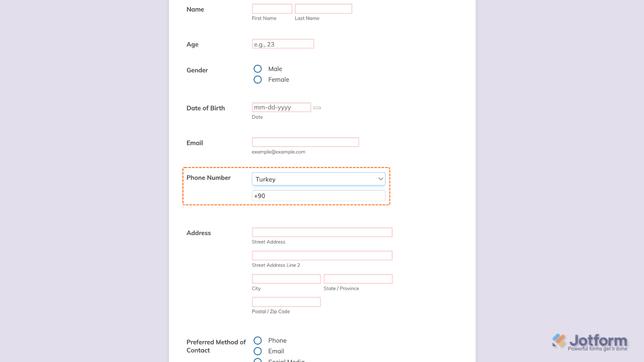Image resolution: width=644 pixels, height=362 pixels.
Task: Click the Last Name input field
Action: 323,8
